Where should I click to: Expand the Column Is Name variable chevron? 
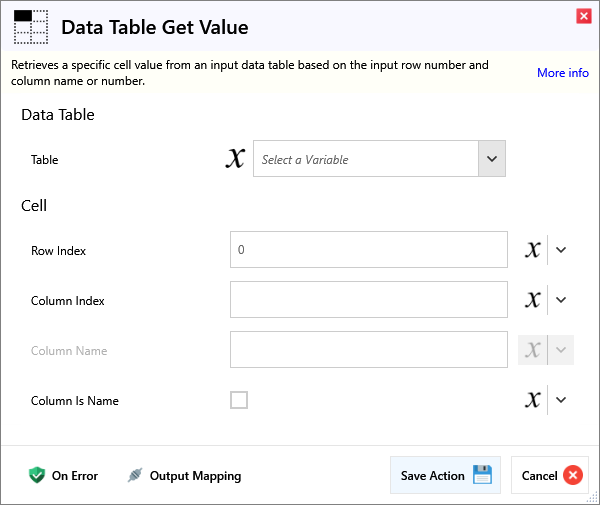(561, 400)
